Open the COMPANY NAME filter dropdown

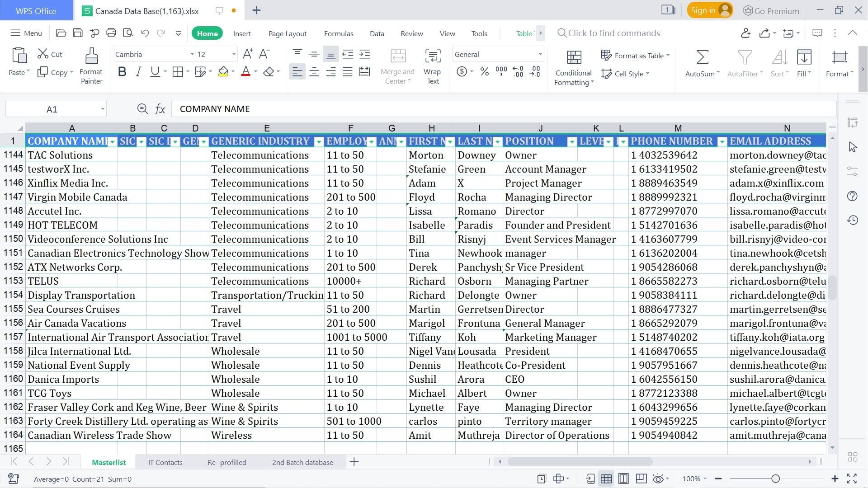tap(112, 141)
